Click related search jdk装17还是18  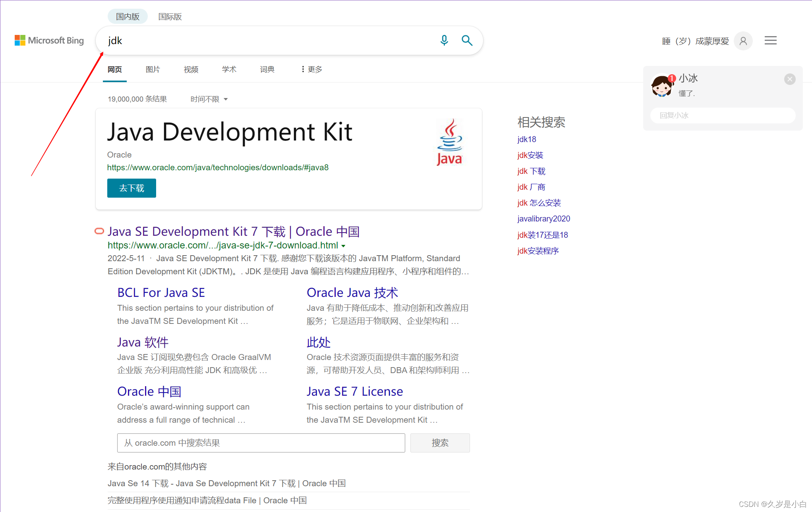click(543, 235)
